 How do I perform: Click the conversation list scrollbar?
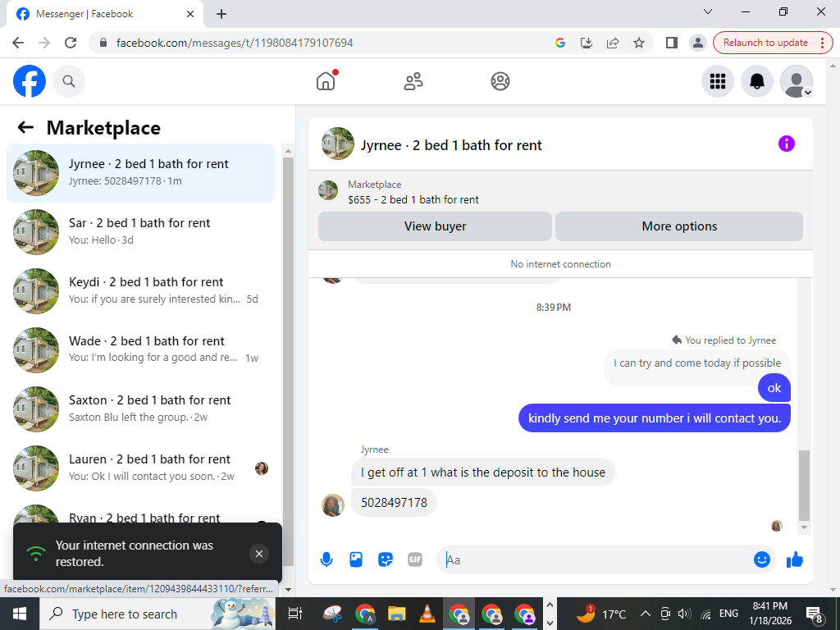click(288, 362)
